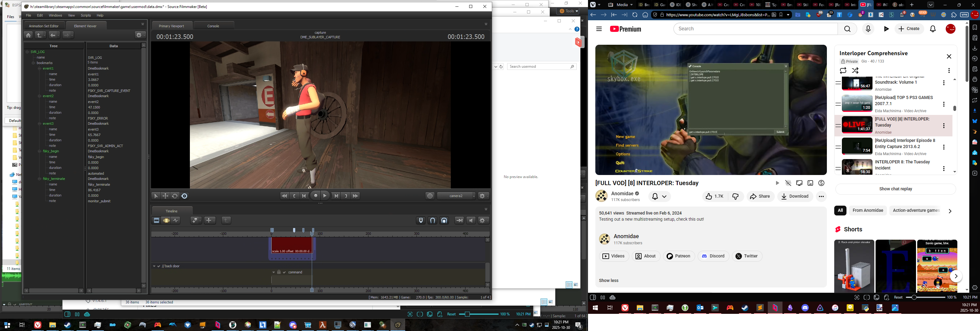Click the timeline mute audio speaker icon
The width and height of the screenshot is (980, 331).
[471, 221]
